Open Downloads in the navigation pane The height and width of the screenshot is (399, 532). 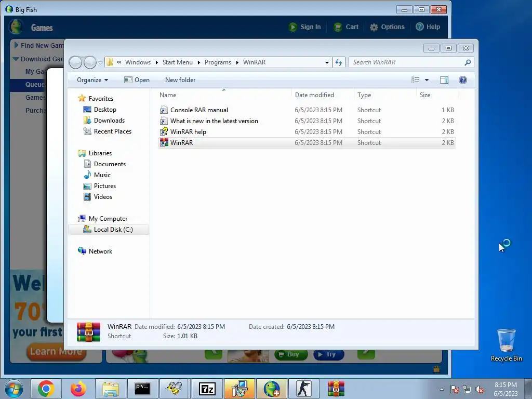pos(109,121)
